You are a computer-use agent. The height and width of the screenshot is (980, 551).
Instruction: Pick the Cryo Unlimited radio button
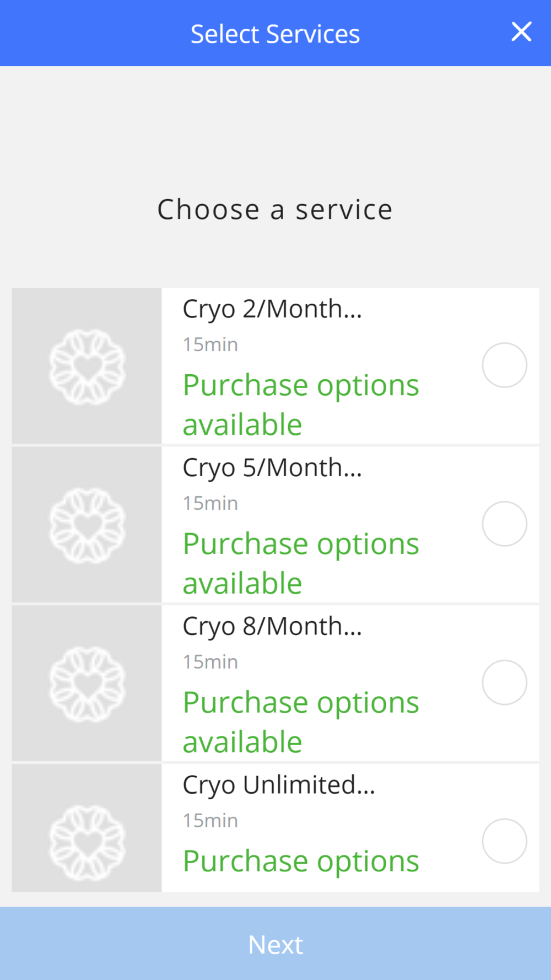pos(504,841)
